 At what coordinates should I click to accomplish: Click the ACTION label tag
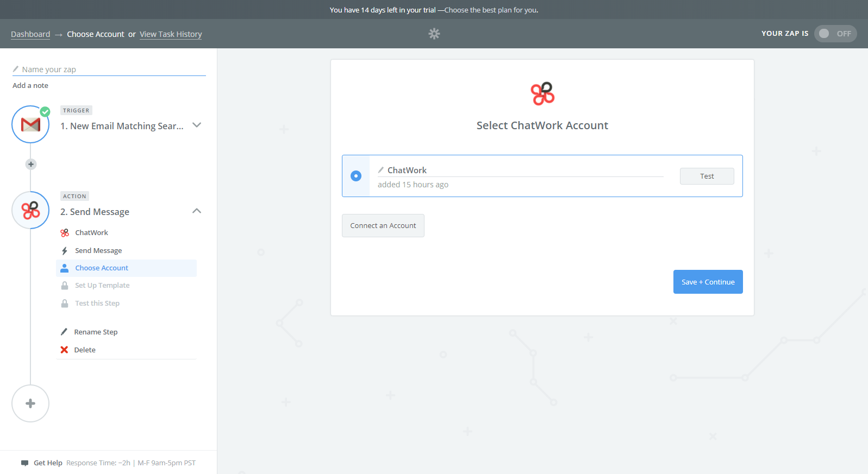[x=74, y=196]
